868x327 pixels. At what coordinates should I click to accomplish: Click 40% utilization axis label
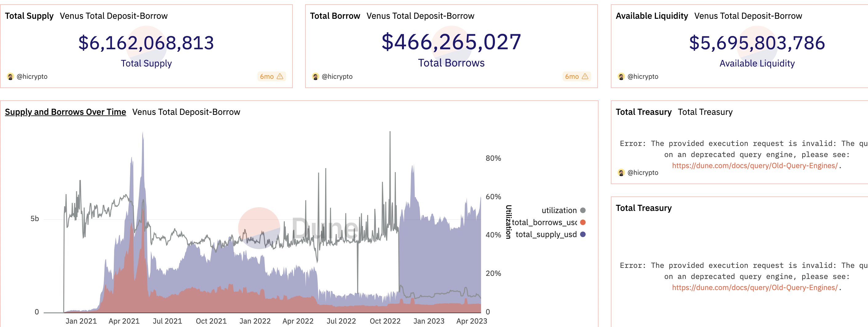[x=493, y=235]
